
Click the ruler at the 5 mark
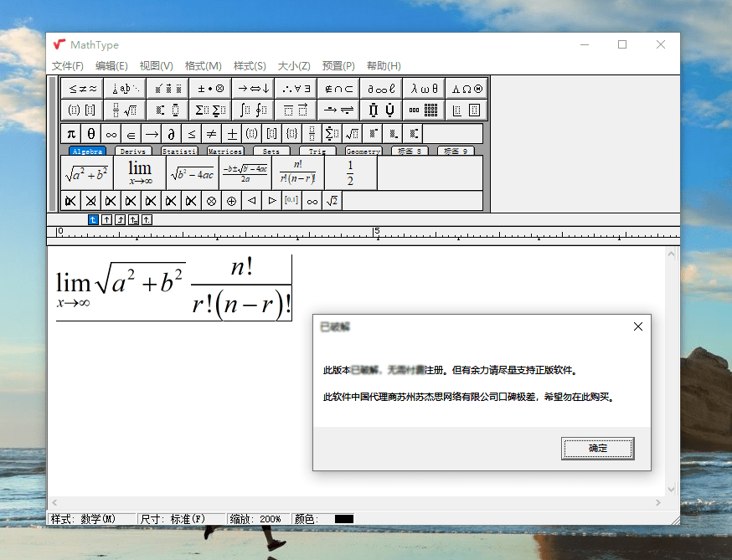(x=377, y=232)
